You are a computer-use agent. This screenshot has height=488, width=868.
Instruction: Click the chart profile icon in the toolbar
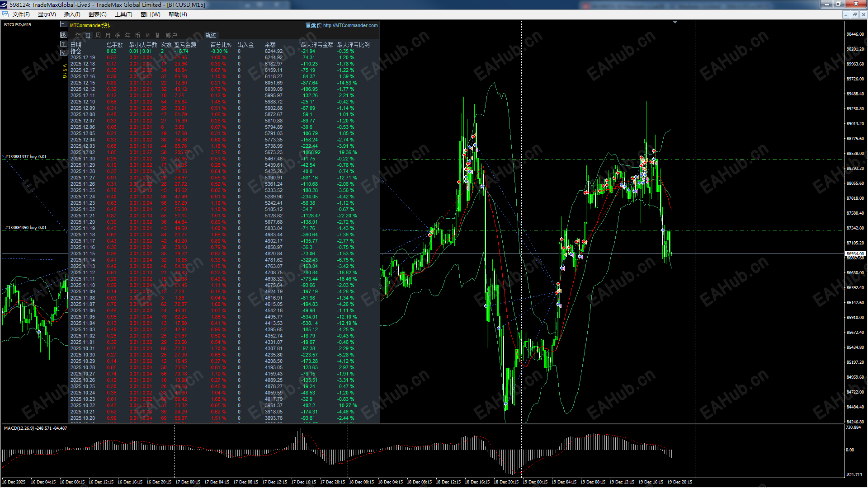click(5, 14)
